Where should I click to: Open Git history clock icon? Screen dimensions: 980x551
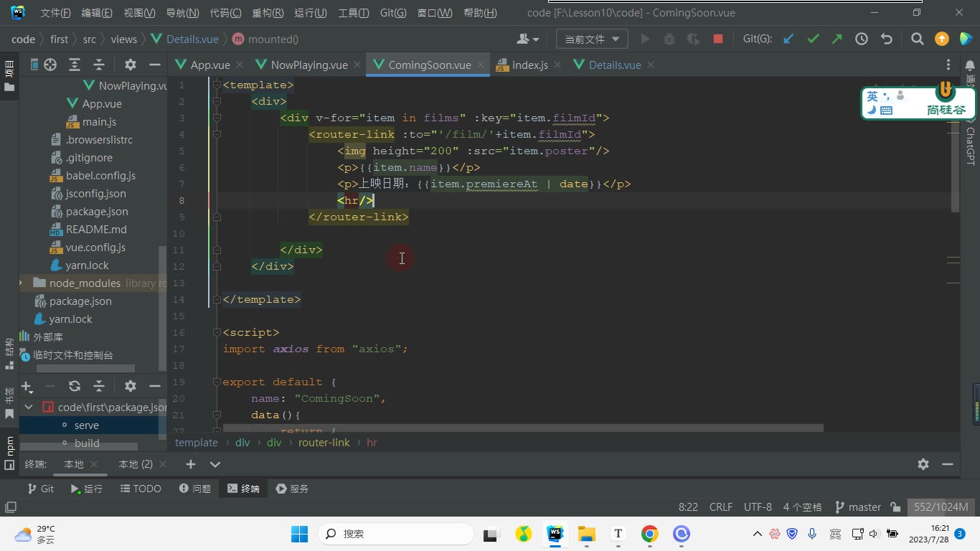(x=862, y=39)
